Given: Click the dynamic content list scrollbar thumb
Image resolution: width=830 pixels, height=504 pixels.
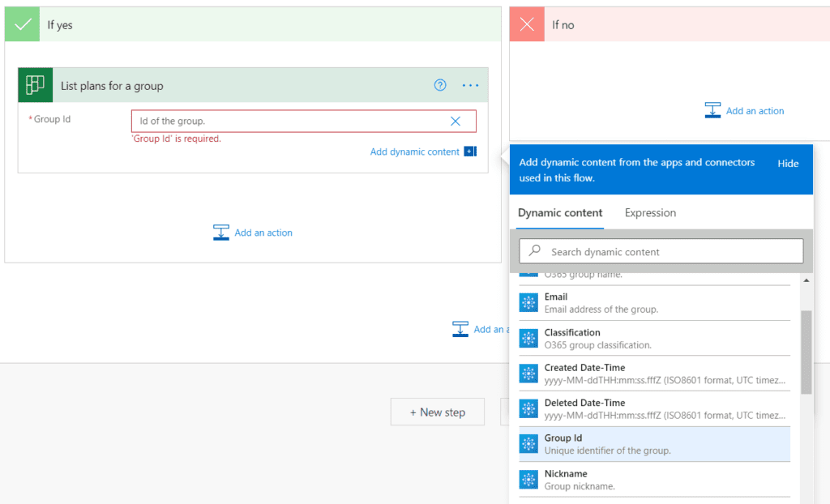Looking at the screenshot, I should point(806,352).
